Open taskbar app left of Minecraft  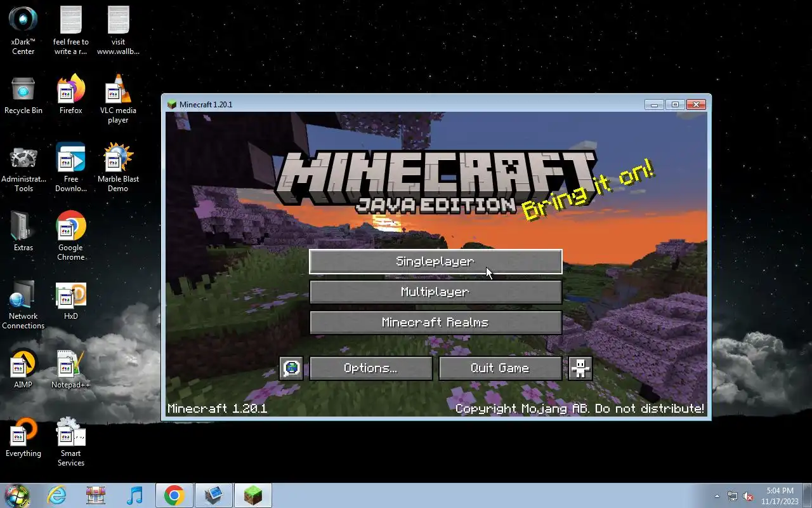213,495
